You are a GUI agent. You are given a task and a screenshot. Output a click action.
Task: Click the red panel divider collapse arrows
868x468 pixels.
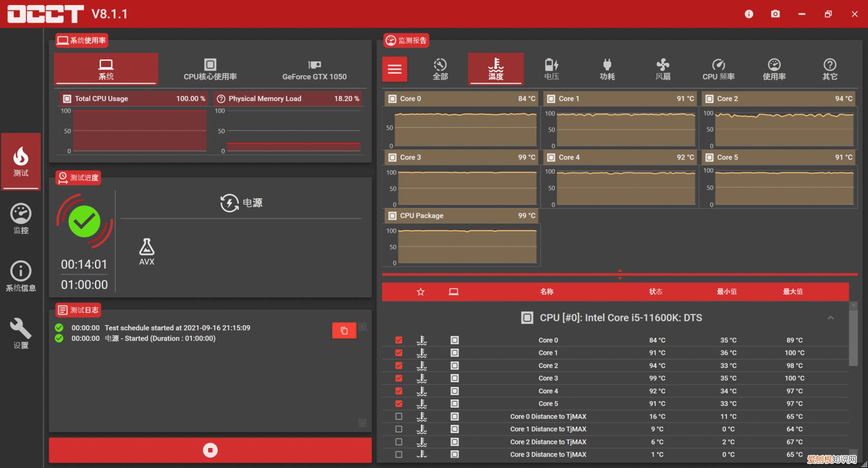tap(620, 274)
